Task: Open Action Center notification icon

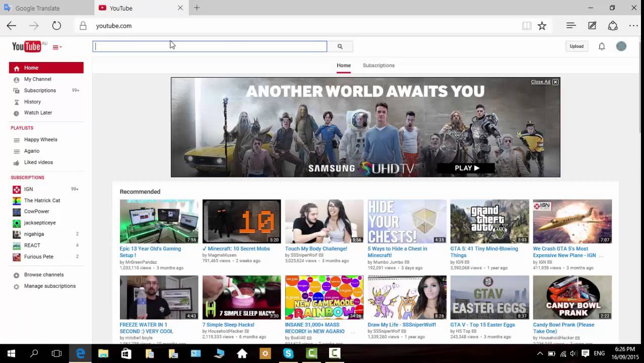Action: (x=586, y=354)
